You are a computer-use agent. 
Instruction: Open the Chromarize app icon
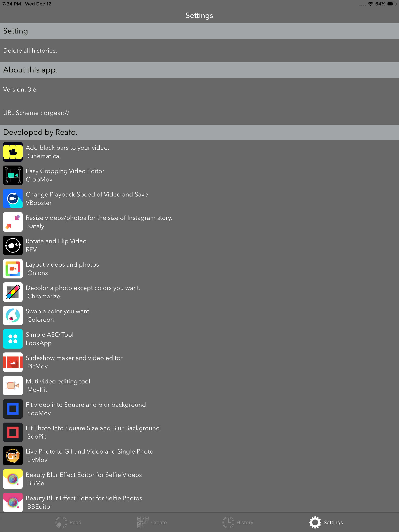pyautogui.click(x=13, y=292)
